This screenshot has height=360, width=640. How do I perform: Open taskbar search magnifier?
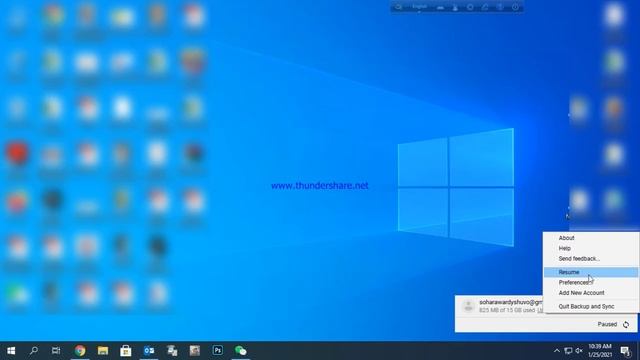[34, 351]
